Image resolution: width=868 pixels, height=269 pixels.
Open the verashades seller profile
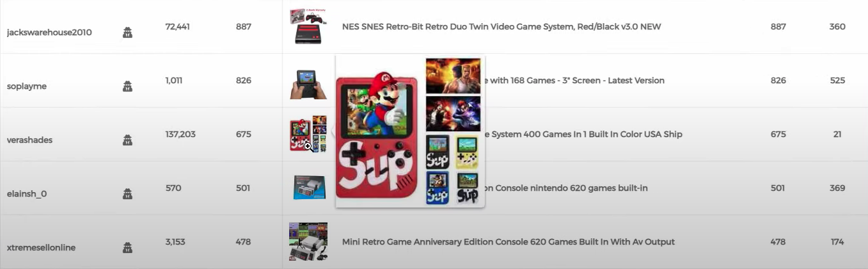click(x=29, y=140)
